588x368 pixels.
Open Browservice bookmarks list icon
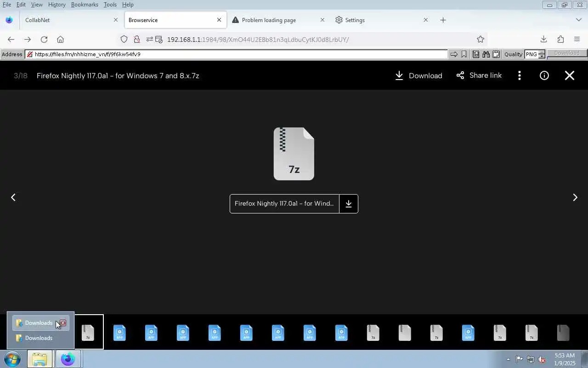pyautogui.click(x=475, y=54)
